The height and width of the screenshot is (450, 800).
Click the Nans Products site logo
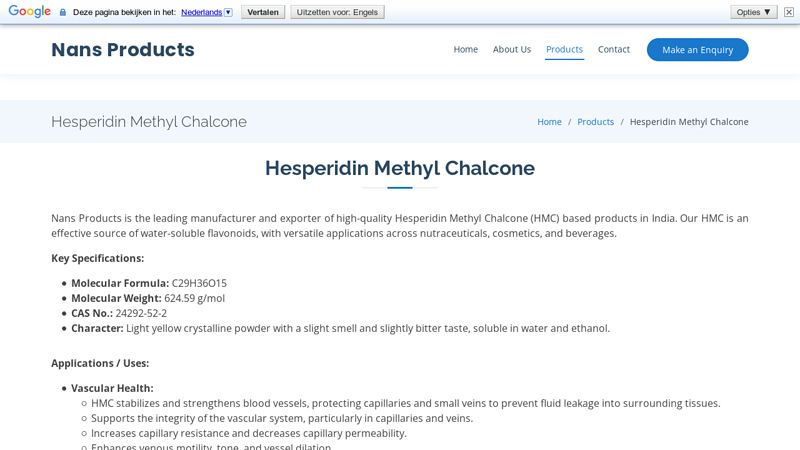point(123,50)
